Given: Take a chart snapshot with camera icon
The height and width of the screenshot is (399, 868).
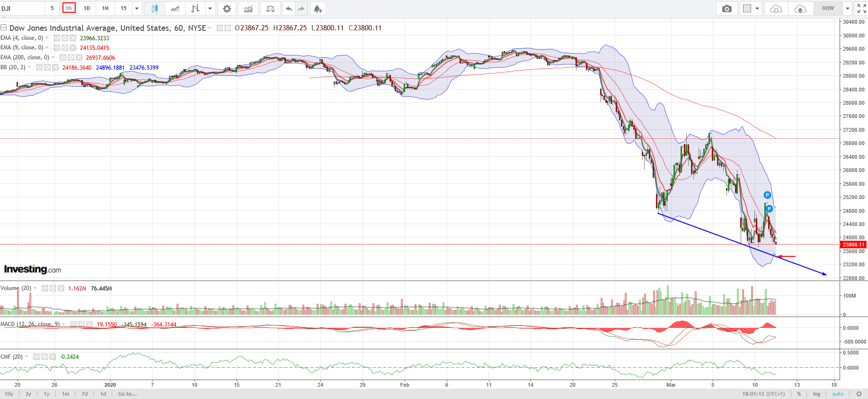Looking at the screenshot, I should tap(727, 9).
